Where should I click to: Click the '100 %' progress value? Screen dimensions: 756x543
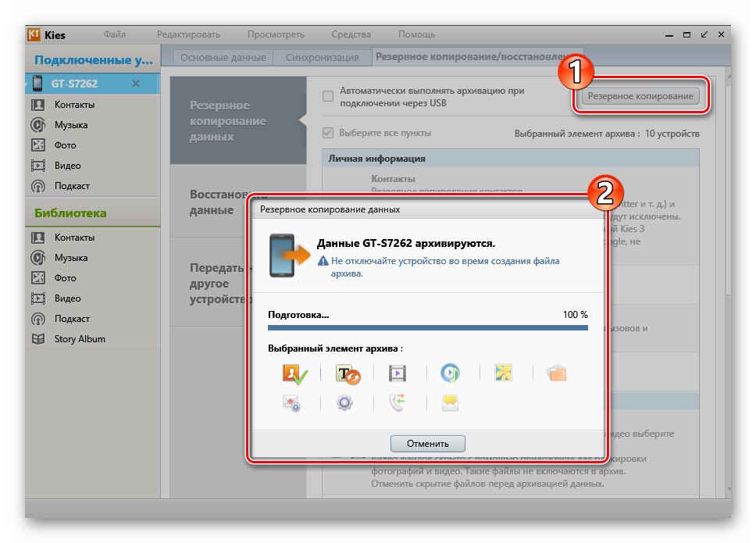[575, 314]
